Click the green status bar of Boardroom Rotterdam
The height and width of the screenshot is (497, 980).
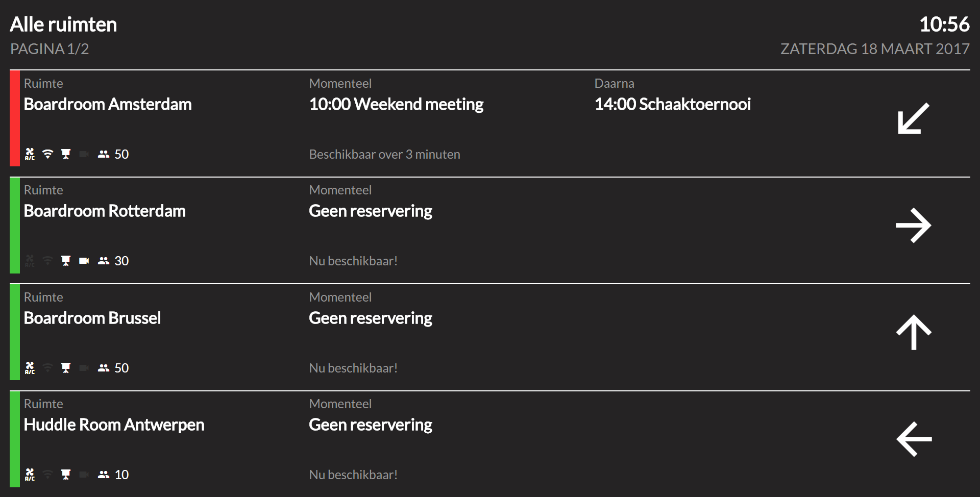[15, 225]
